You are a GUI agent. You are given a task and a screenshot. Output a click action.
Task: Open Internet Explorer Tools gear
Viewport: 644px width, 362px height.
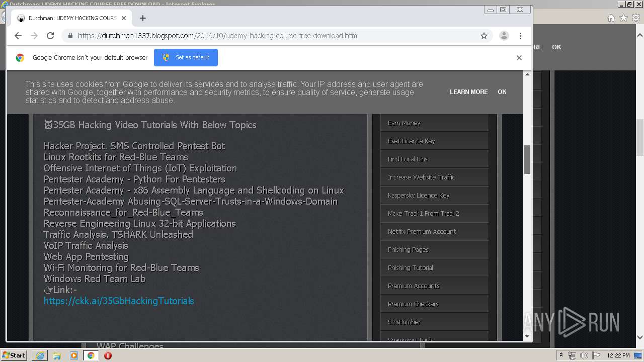pyautogui.click(x=636, y=18)
